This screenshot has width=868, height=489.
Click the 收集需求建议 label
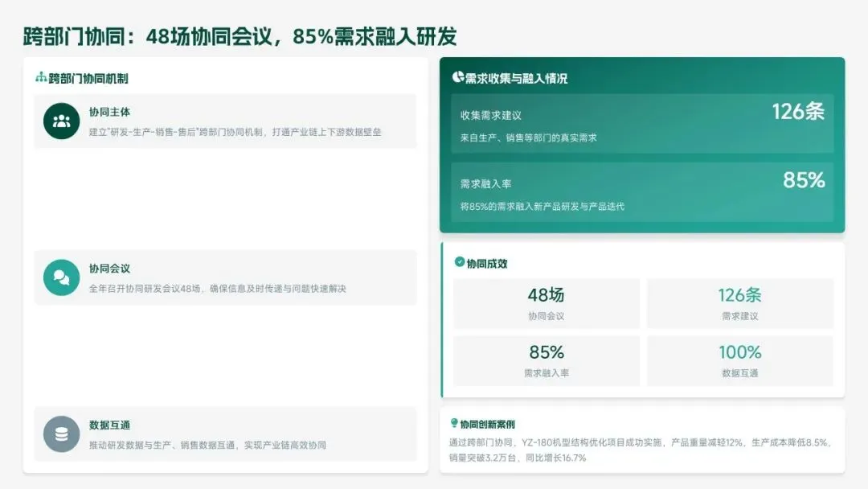pos(491,115)
